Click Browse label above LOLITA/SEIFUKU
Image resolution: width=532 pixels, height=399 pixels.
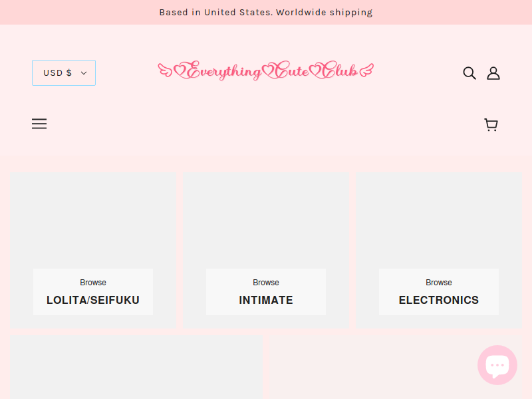coord(93,282)
